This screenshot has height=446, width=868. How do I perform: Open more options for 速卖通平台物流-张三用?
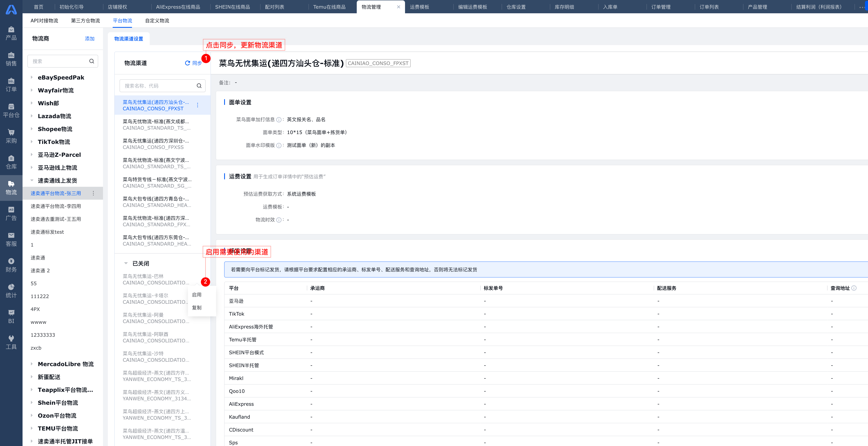tap(93, 193)
